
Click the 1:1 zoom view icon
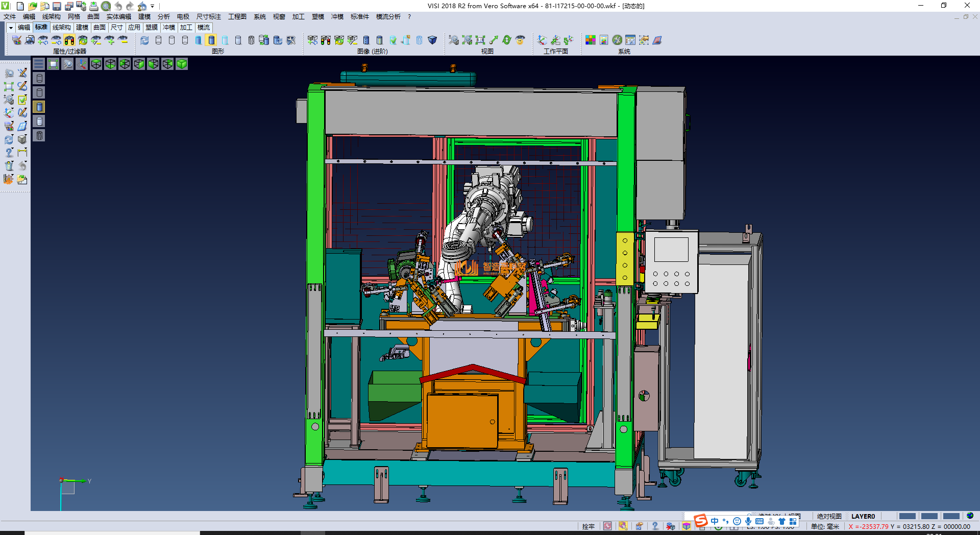[x=480, y=40]
